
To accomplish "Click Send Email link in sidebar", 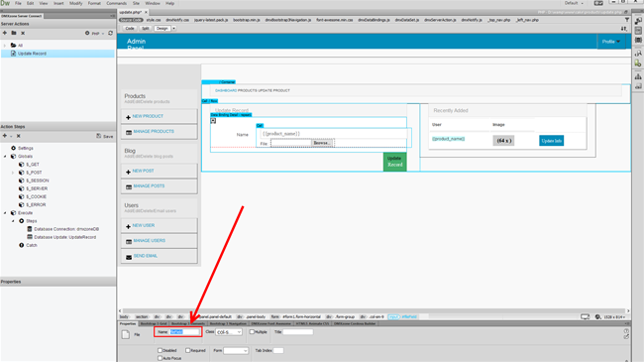I will click(146, 256).
